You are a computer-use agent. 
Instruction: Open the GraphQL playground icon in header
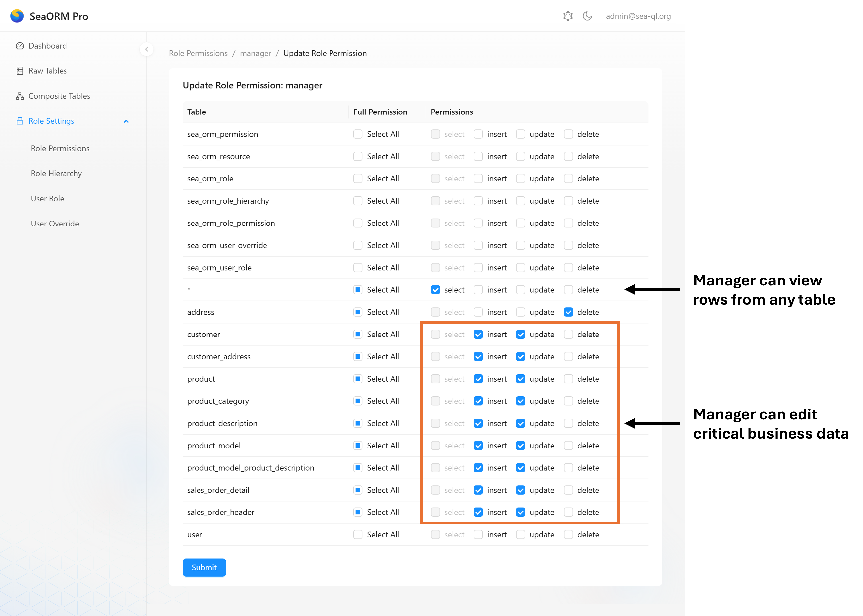(568, 16)
